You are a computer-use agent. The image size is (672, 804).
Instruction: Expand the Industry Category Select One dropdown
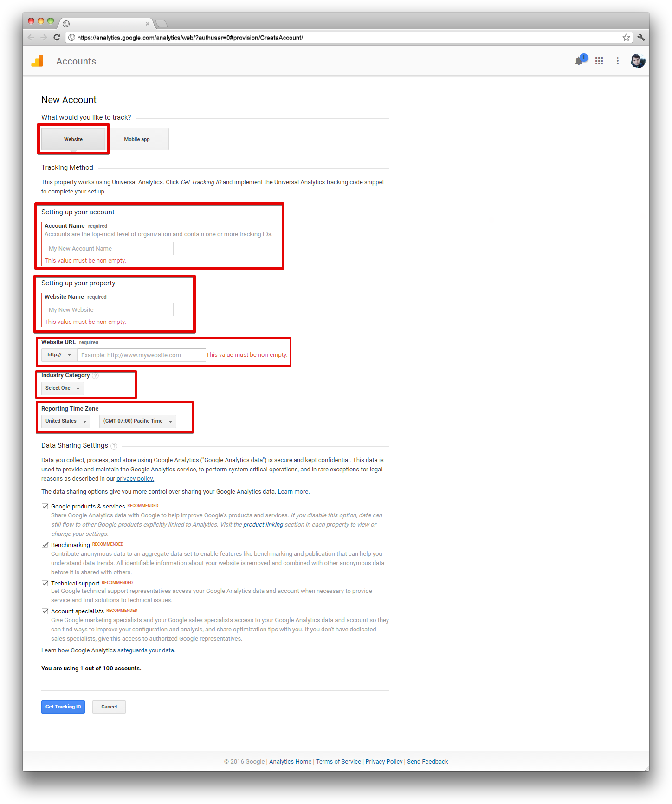63,388
